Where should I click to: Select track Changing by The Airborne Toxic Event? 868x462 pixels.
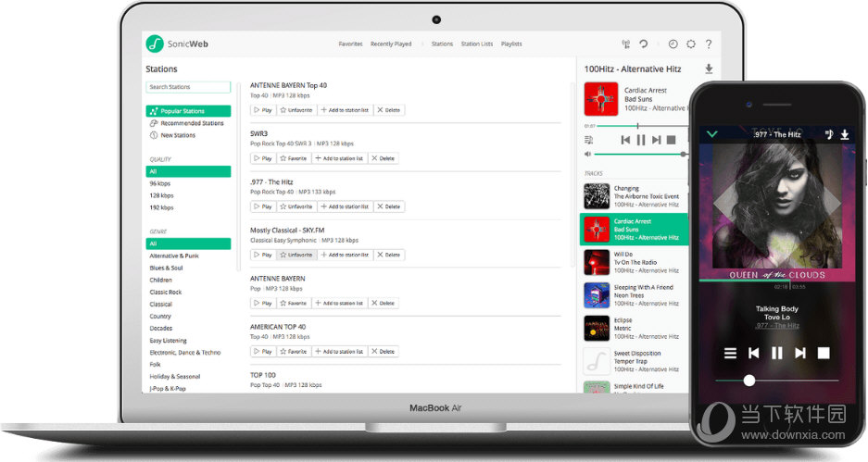[x=634, y=196]
